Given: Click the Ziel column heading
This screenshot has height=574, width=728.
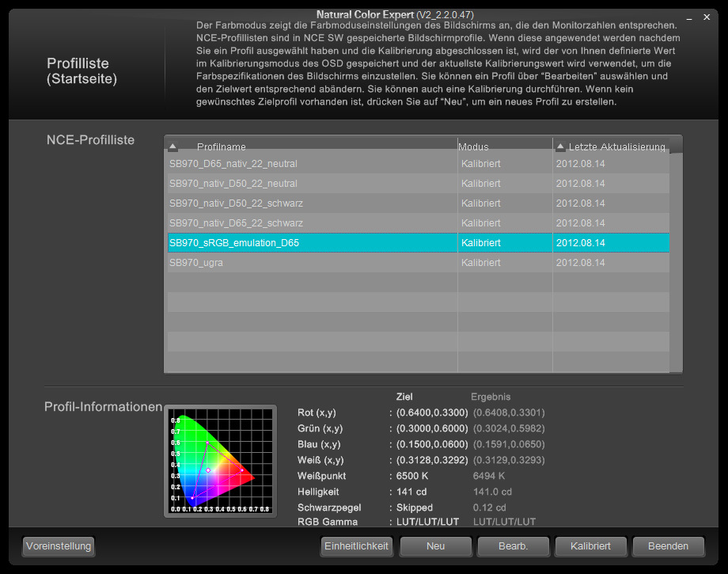Looking at the screenshot, I should pos(404,397).
